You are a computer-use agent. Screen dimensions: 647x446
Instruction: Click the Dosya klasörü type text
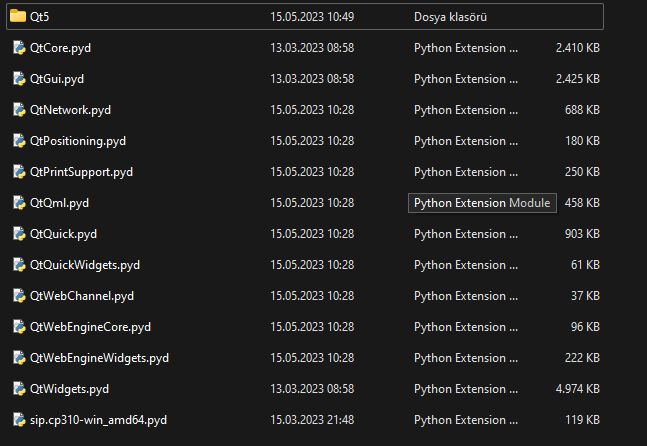click(x=450, y=17)
